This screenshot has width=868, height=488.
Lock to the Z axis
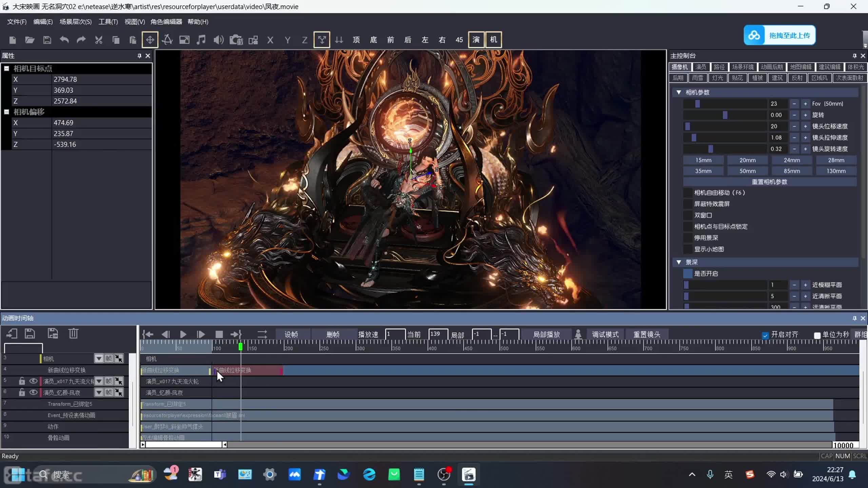click(x=304, y=40)
